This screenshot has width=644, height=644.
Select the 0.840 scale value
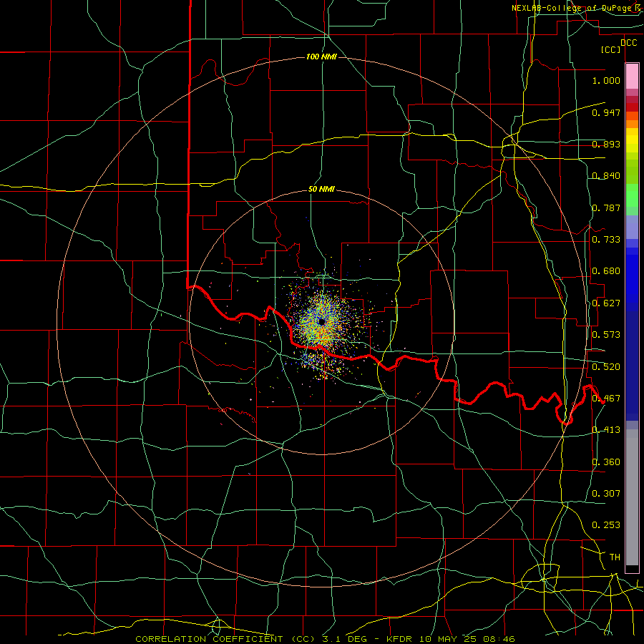[x=606, y=176]
